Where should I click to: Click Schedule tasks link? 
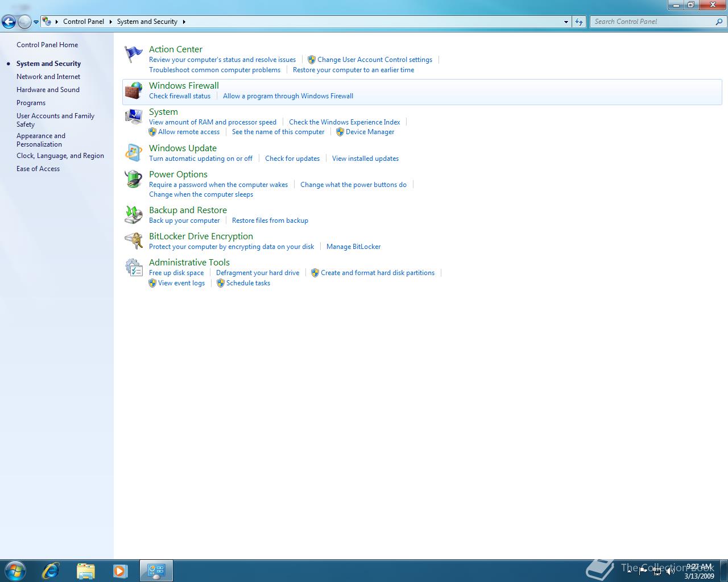pos(248,283)
